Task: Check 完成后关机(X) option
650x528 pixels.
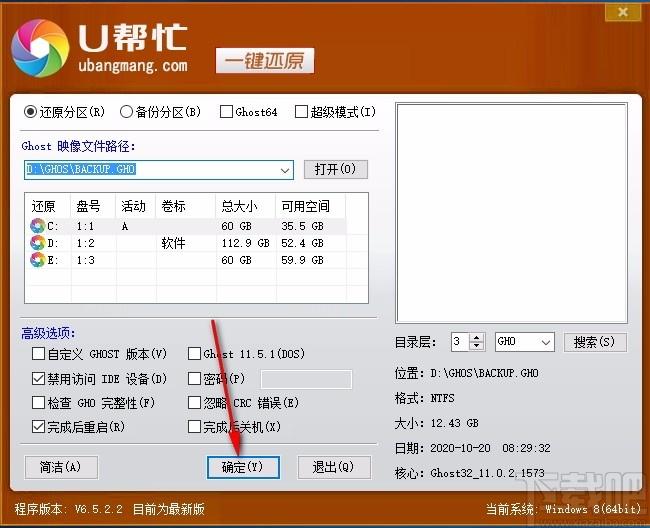Action: pyautogui.click(x=194, y=426)
